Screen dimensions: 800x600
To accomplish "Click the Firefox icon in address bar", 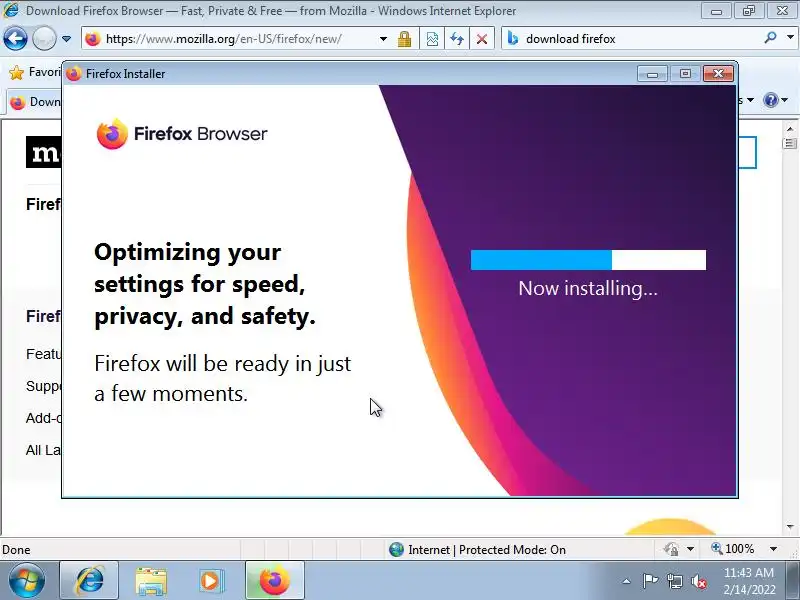I will click(93, 39).
